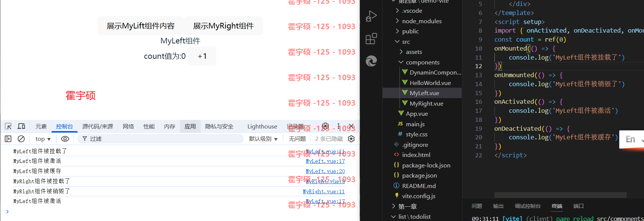Open DevTools more options menu
The image size is (644, 221).
(x=338, y=126)
